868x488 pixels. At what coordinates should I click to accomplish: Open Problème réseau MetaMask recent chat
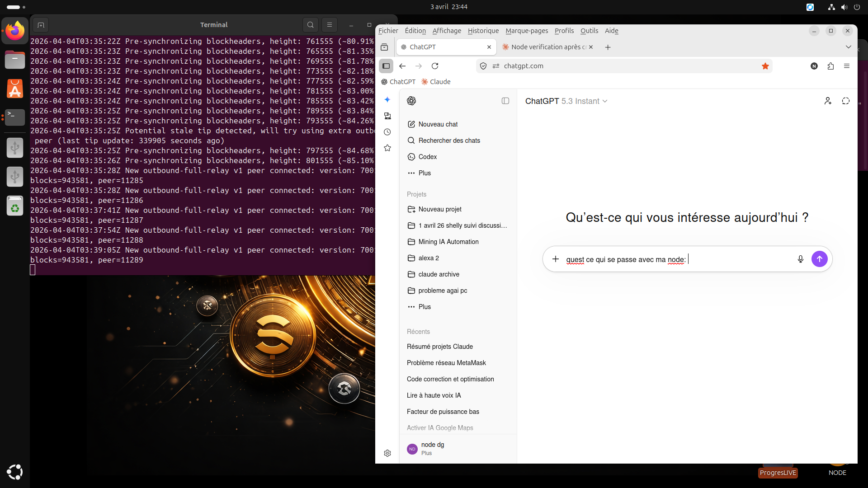click(446, 363)
